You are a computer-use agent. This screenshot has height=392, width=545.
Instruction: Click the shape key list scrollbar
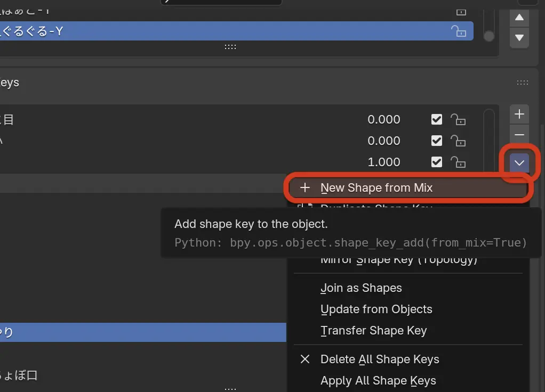(489, 140)
